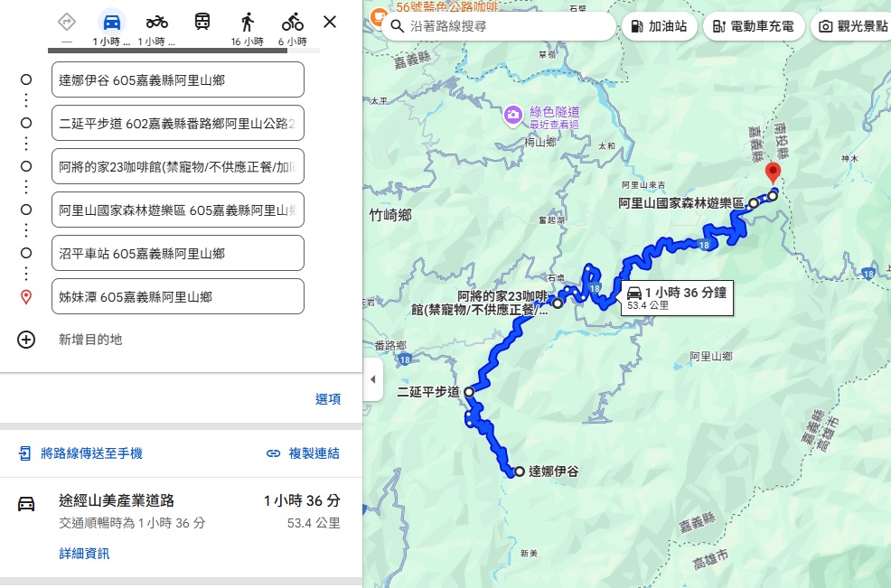Click the 沿著路線搜尋 search box
This screenshot has height=588, width=891.
499,26
